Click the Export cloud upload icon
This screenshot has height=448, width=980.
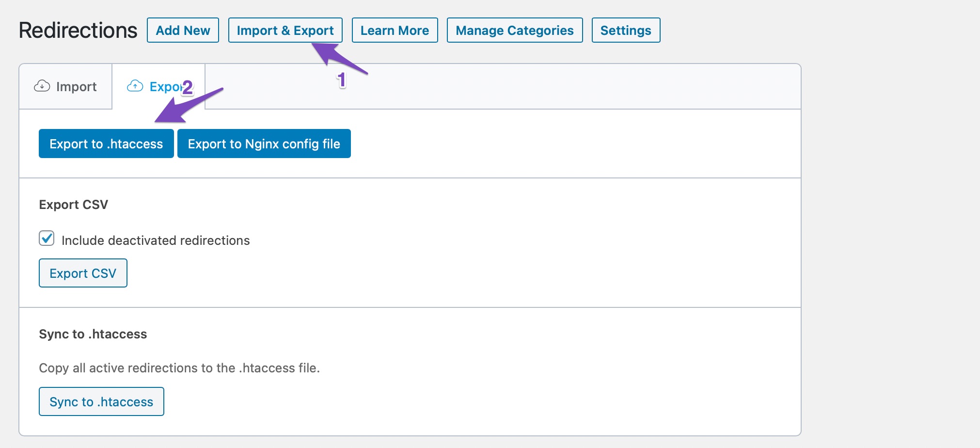click(135, 86)
